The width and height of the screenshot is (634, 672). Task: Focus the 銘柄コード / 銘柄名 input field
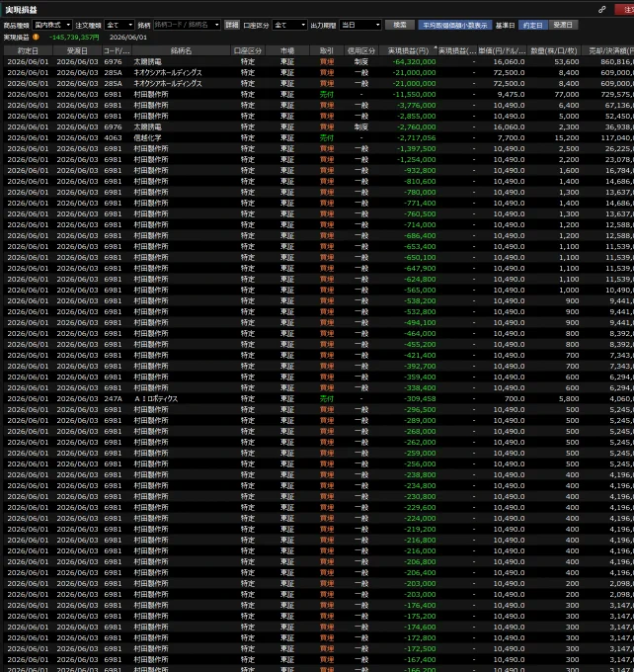pos(184,25)
